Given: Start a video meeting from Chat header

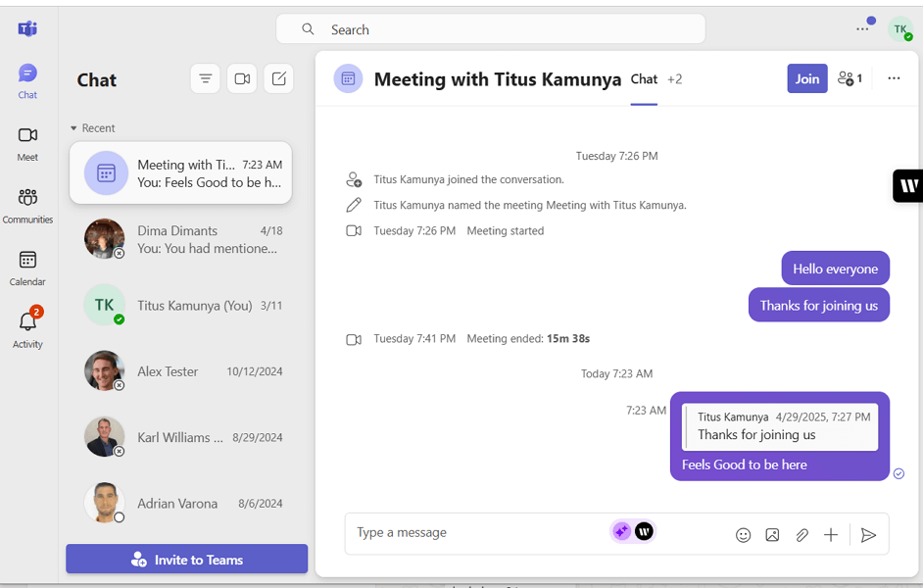Looking at the screenshot, I should (x=242, y=78).
